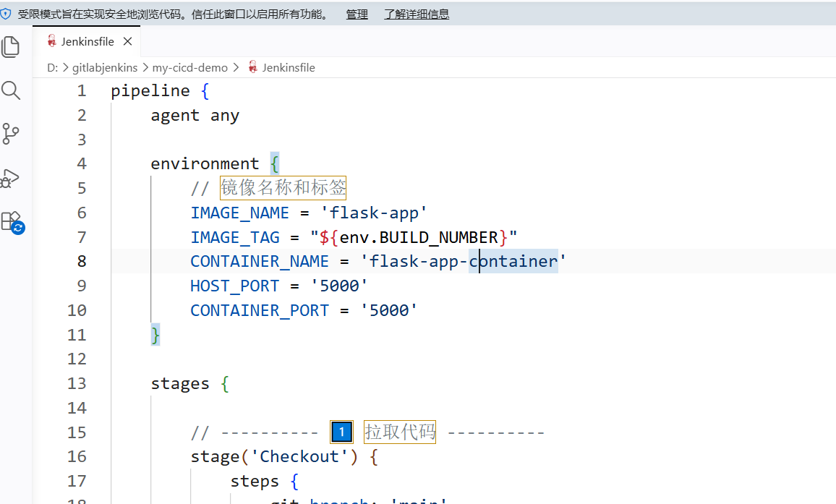
Task: Click line number 8 in gutter
Action: 82,261
